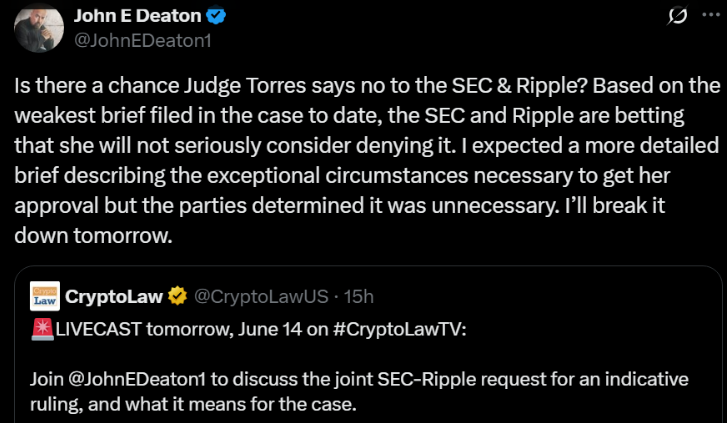Click John E Deaton's profile picture

point(40,28)
